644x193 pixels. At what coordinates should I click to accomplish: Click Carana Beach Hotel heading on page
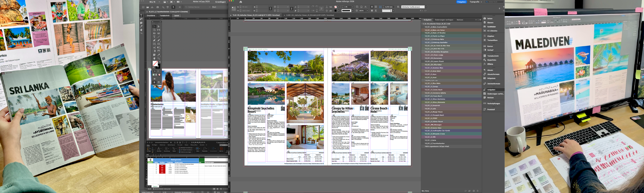(x=379, y=110)
